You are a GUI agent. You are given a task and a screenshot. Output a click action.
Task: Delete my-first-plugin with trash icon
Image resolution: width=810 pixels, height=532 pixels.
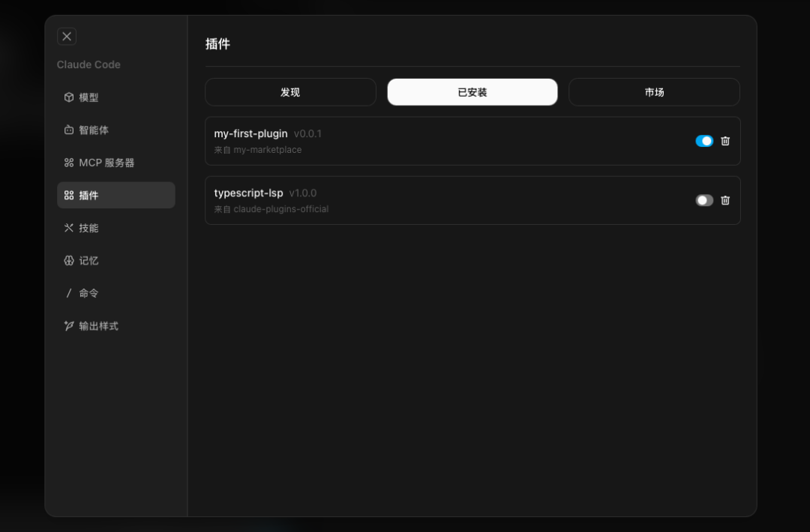pyautogui.click(x=725, y=141)
